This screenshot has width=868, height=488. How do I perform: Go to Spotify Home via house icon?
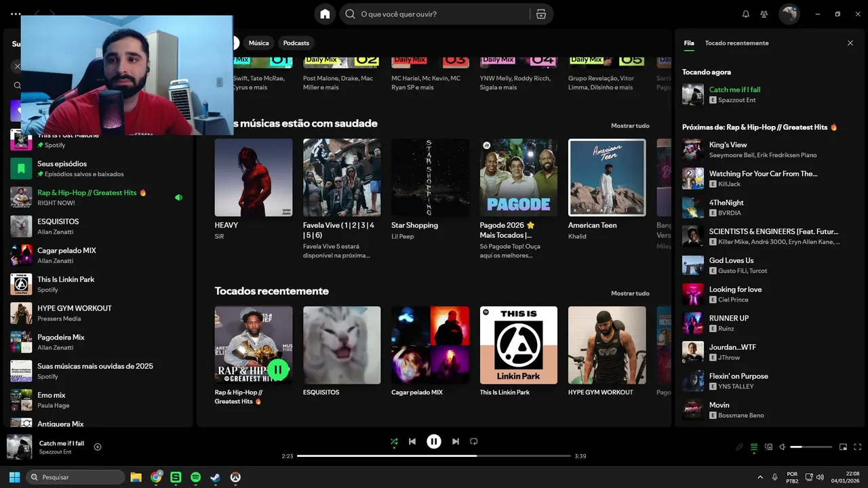(325, 14)
